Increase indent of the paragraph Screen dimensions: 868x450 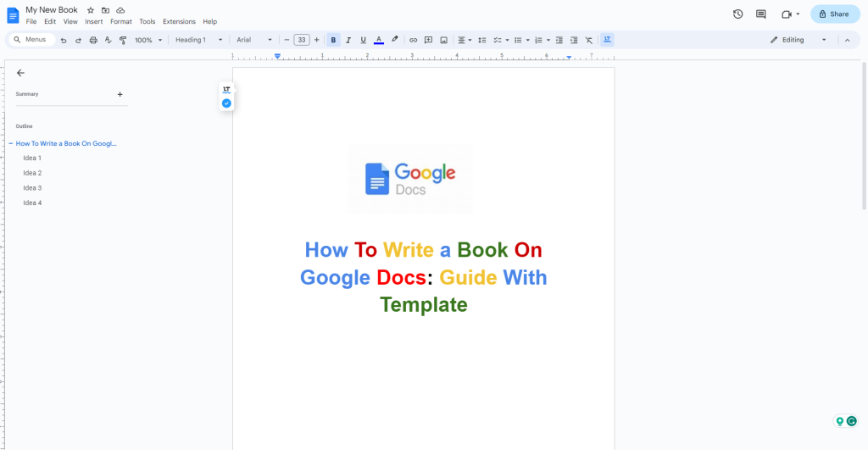coord(574,40)
